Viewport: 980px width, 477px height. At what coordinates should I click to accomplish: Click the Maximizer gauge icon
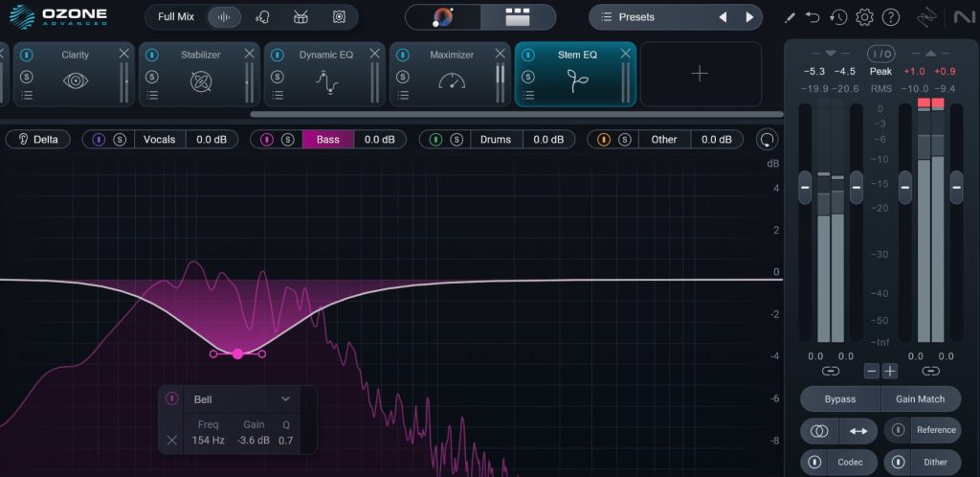(451, 82)
